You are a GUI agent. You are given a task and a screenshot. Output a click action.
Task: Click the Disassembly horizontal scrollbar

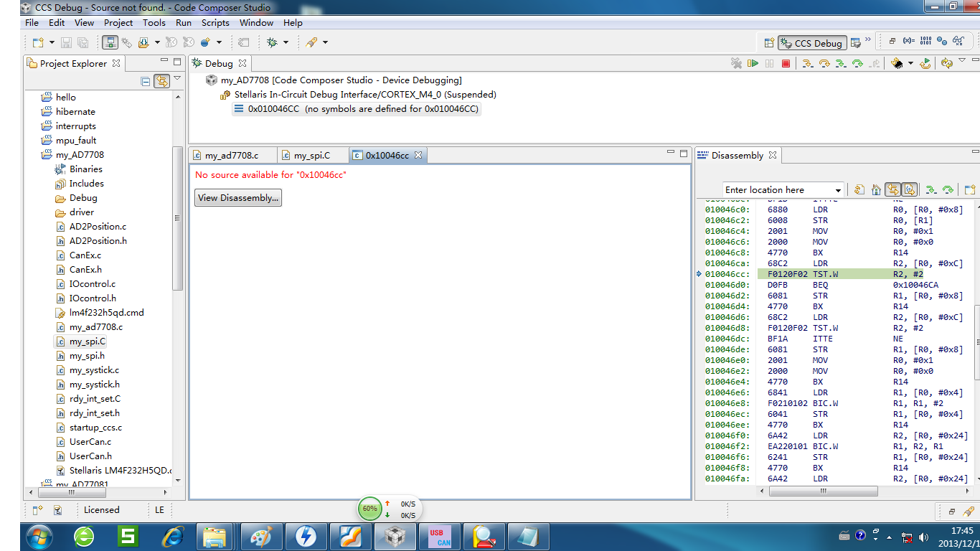tap(823, 491)
